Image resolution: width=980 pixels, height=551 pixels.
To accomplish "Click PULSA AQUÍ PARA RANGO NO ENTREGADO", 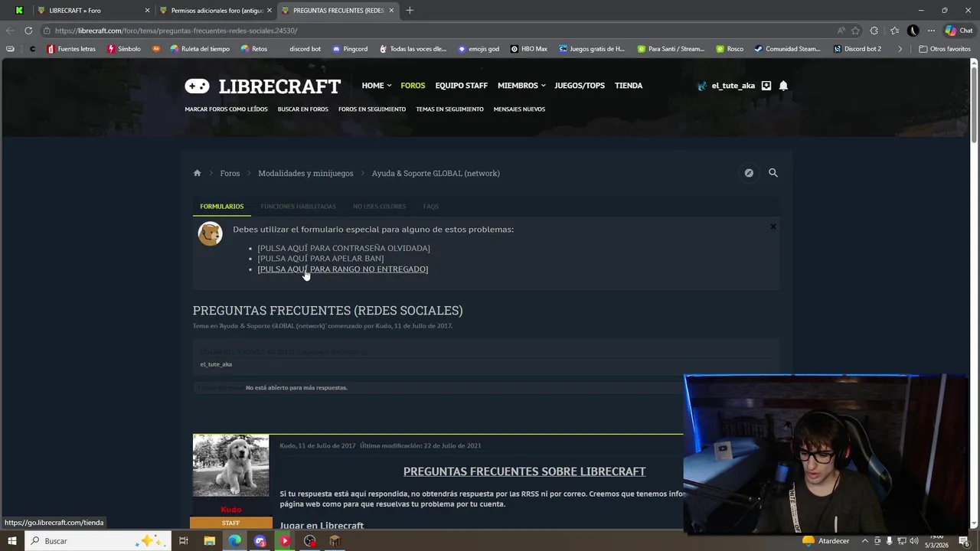I will pos(342,269).
